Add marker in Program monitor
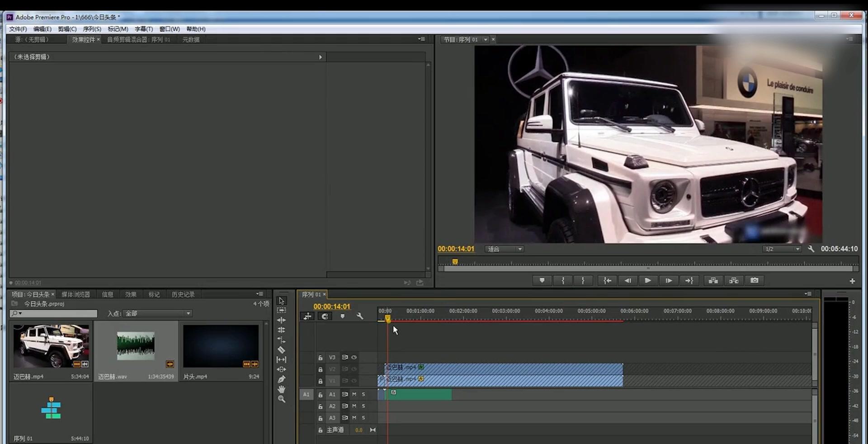This screenshot has height=444, width=868. (x=542, y=281)
